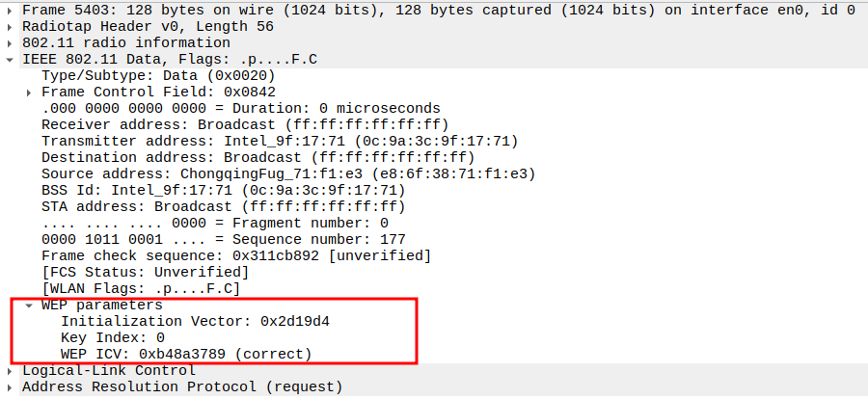Viewport: 868px width, 399px height.
Task: Expand the 802.11 radio information section
Action: [x=11, y=42]
